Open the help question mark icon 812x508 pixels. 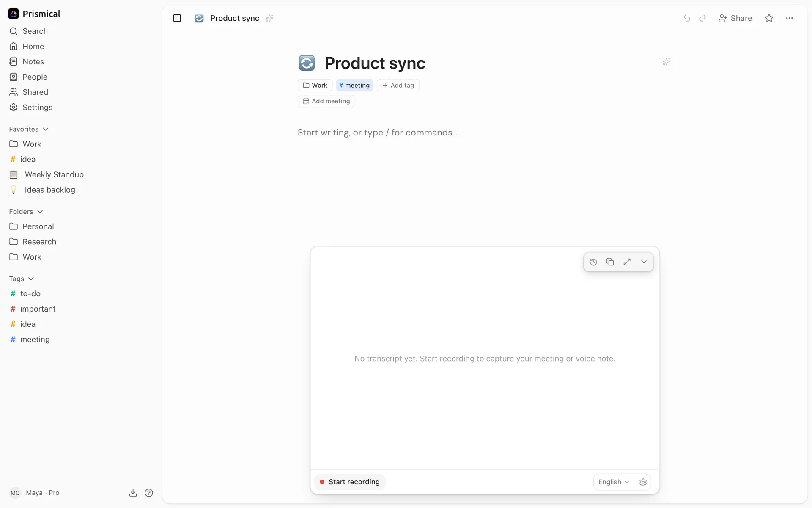point(149,493)
